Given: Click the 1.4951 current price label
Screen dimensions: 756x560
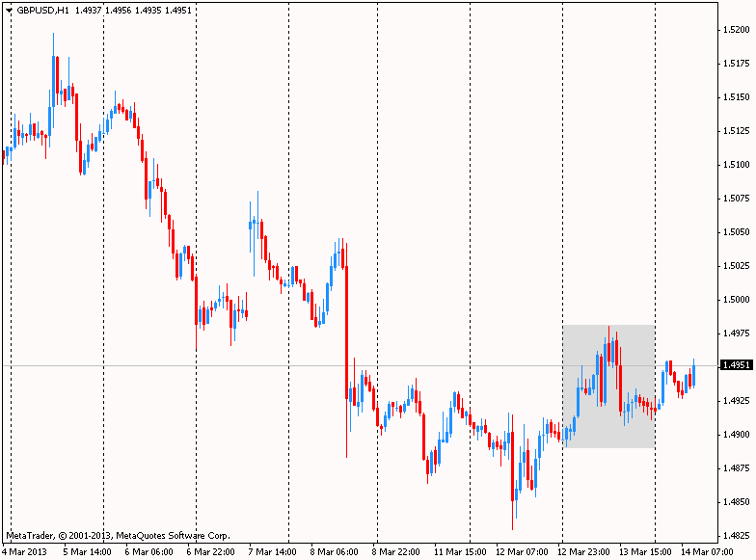Looking at the screenshot, I should click(737, 364).
